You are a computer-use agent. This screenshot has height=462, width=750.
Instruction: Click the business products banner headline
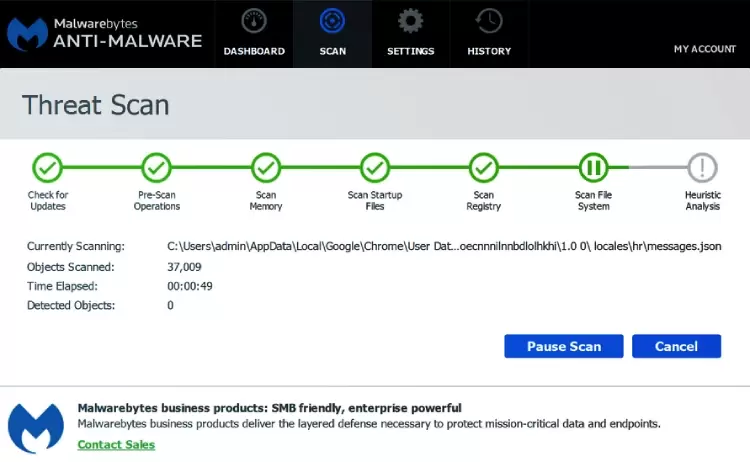[x=269, y=408]
